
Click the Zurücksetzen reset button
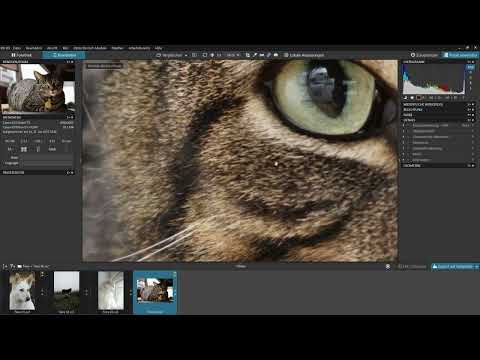[x=424, y=55]
